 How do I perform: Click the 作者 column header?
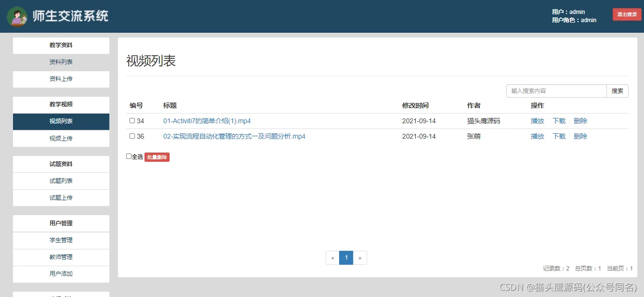point(474,105)
